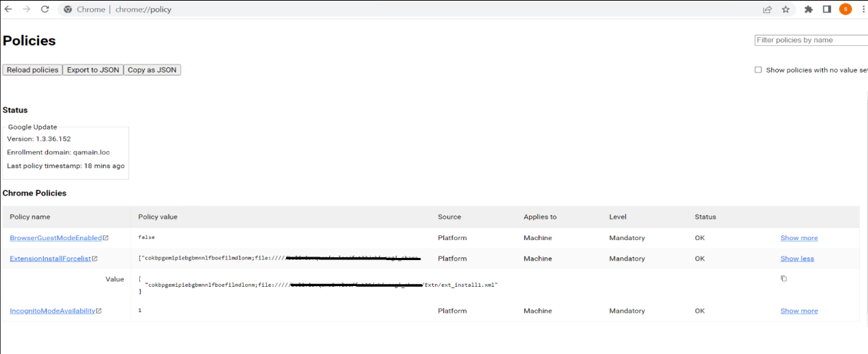The image size is (868, 354).
Task: Click the Applies to column header
Action: pyautogui.click(x=540, y=217)
